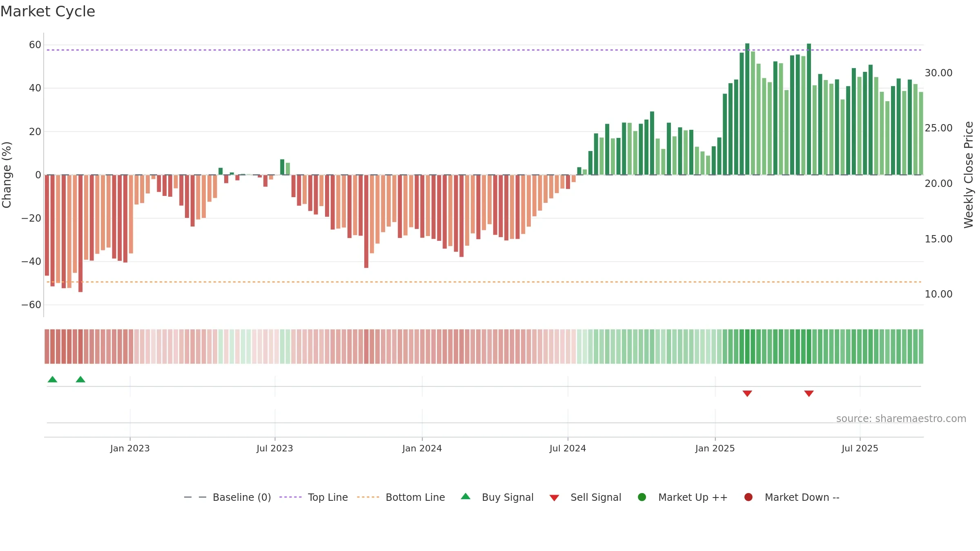Select the Buy Signal legend label
This screenshot has width=980, height=551.
[x=508, y=497]
